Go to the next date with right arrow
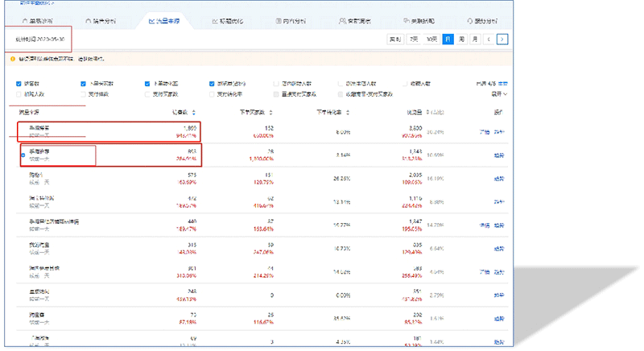This screenshot has width=644, height=351. 502,38
